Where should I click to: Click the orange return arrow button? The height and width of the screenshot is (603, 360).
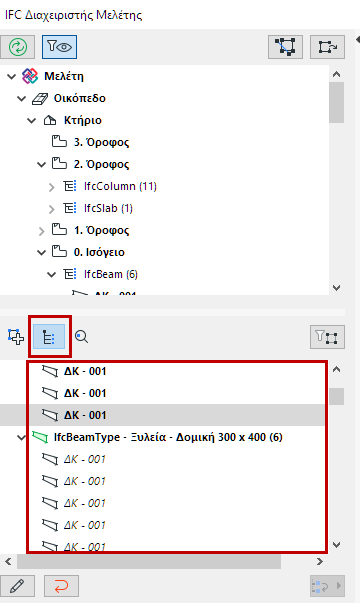click(x=62, y=586)
